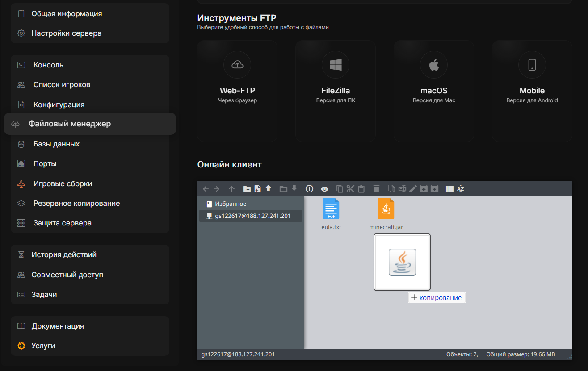Open Список игроков in the sidebar
The width and height of the screenshot is (588, 371).
[x=90, y=84]
